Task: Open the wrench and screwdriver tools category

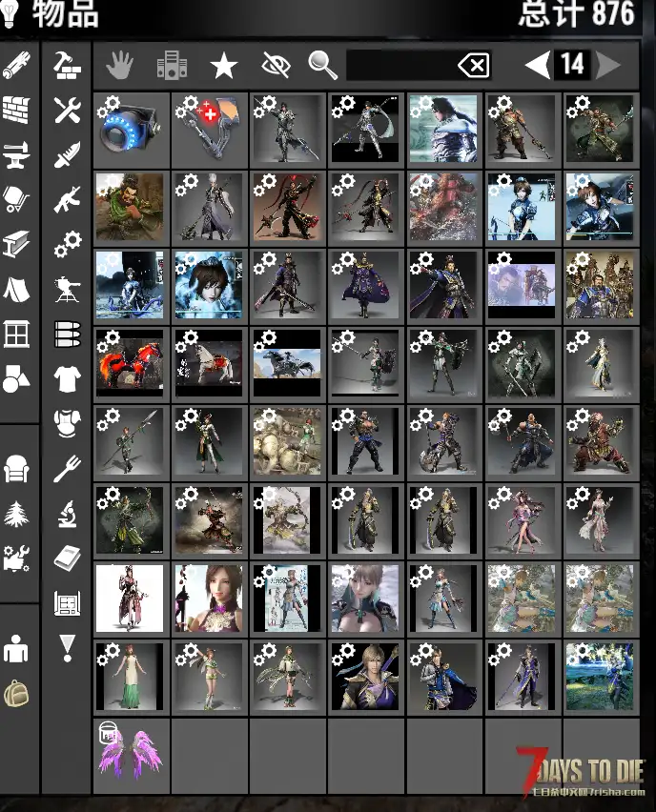Action: pyautogui.click(x=68, y=110)
